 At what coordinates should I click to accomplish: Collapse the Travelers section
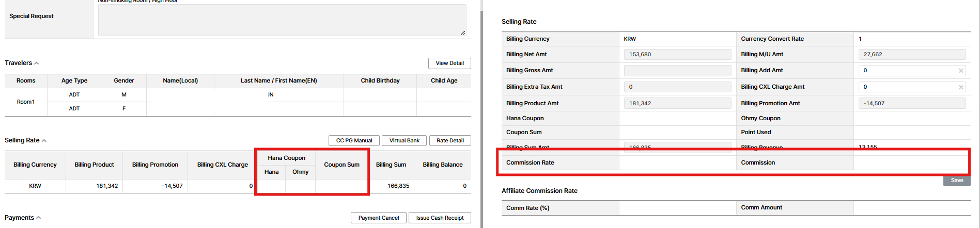pos(37,63)
